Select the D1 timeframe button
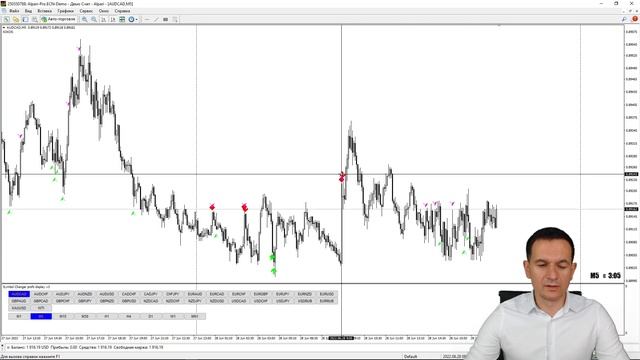The height and width of the screenshot is (360, 640). tap(151, 316)
